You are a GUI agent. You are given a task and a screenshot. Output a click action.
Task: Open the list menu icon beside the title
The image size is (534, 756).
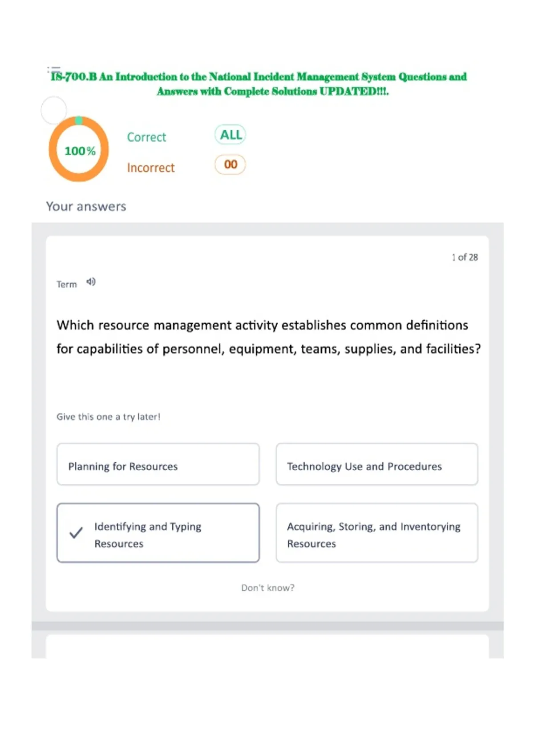(x=53, y=70)
